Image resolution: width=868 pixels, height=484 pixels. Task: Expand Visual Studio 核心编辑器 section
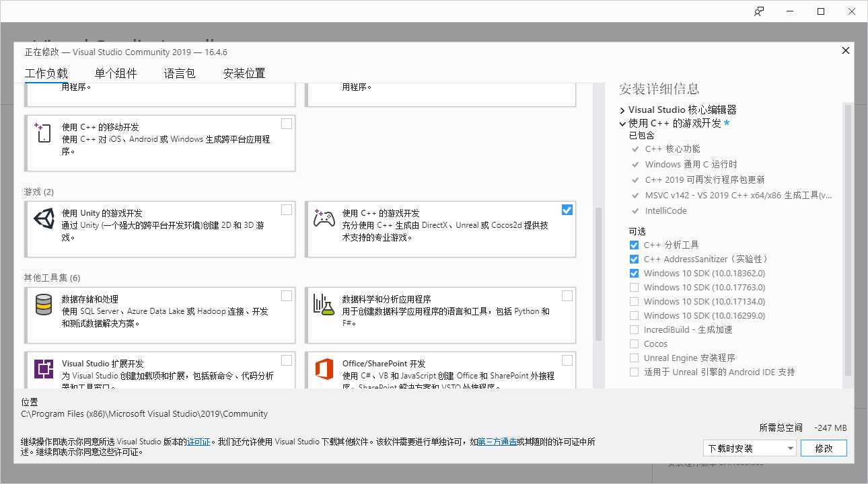pyautogui.click(x=622, y=110)
